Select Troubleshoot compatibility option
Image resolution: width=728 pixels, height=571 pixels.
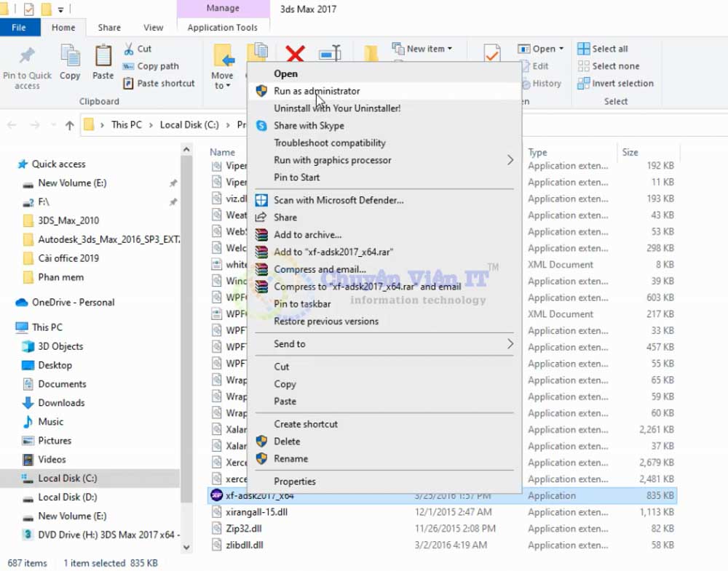pyautogui.click(x=384, y=143)
